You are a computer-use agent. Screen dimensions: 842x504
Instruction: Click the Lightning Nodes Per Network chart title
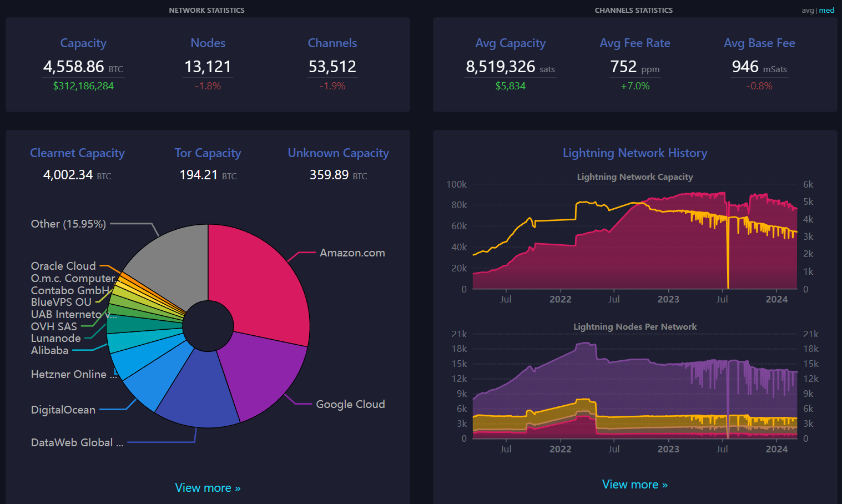click(635, 326)
